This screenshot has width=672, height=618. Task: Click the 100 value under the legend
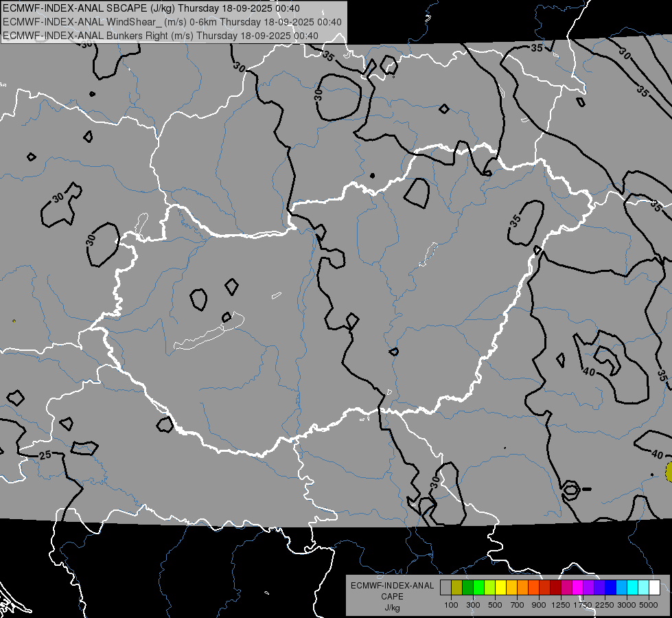451,605
